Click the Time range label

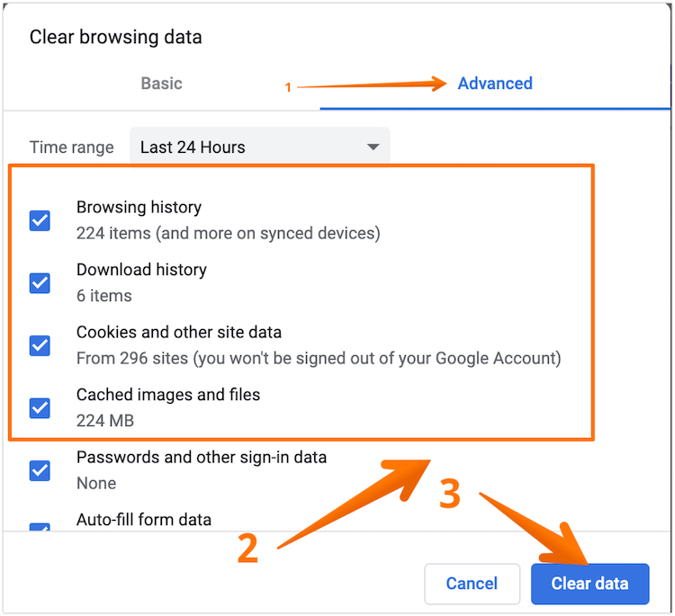72,147
